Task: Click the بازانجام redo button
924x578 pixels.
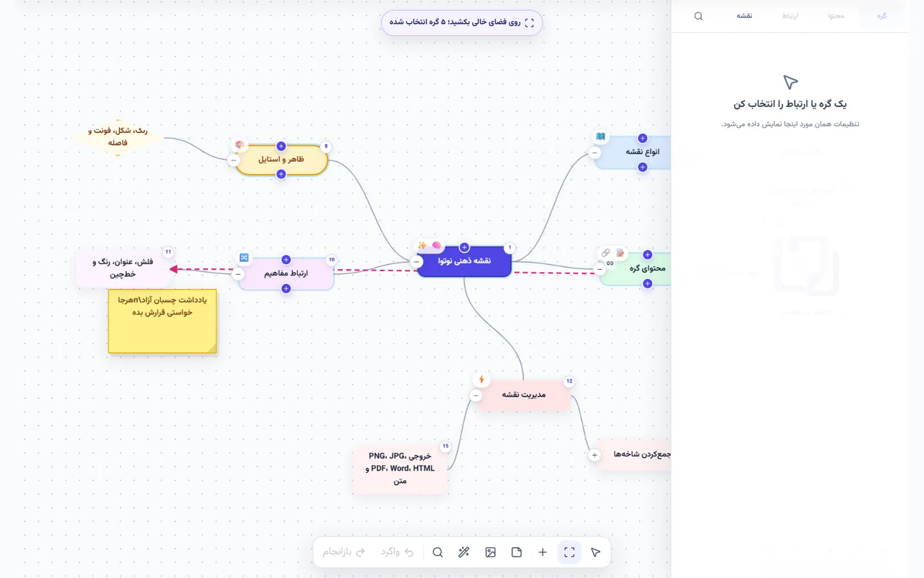Action: 344,552
